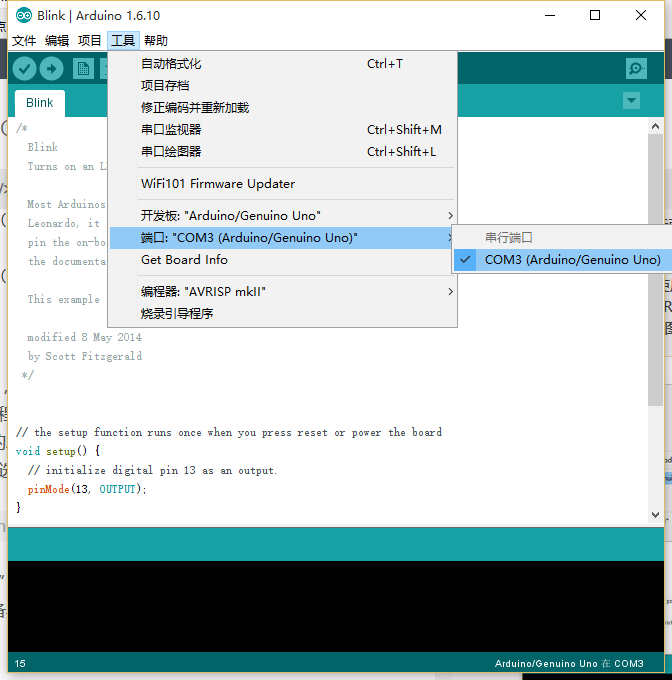Image resolution: width=672 pixels, height=680 pixels.
Task: Click editor scrollbar down arrow
Action: (x=656, y=515)
